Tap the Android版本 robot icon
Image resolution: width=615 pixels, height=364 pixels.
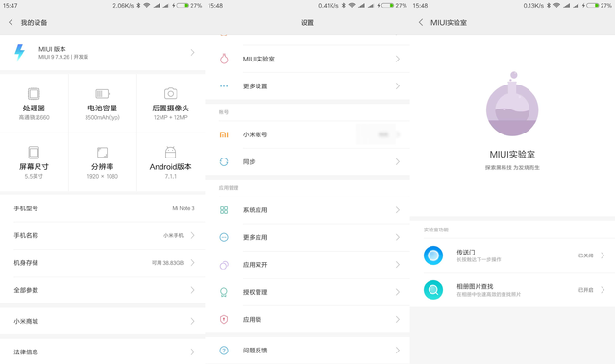coord(171,152)
